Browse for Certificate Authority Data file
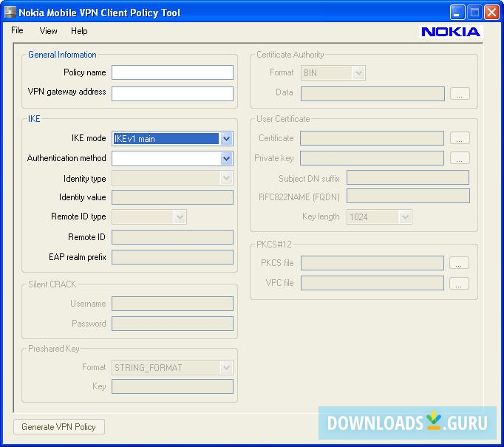The image size is (504, 447). [x=460, y=94]
